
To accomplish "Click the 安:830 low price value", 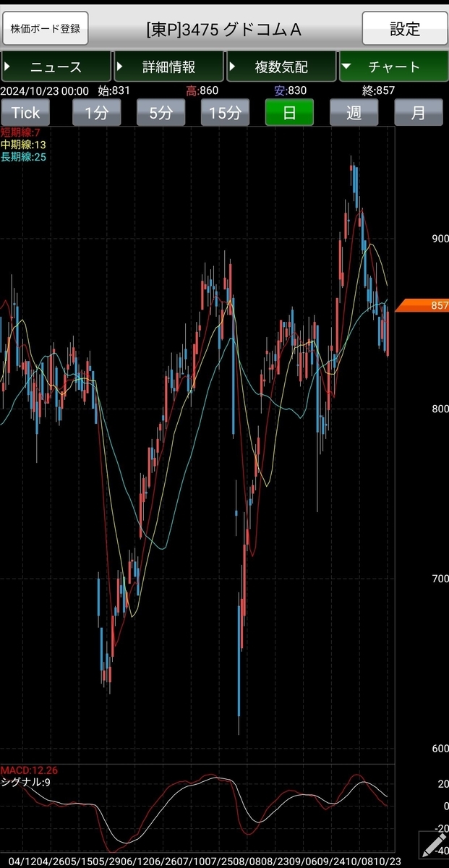I will pyautogui.click(x=290, y=90).
